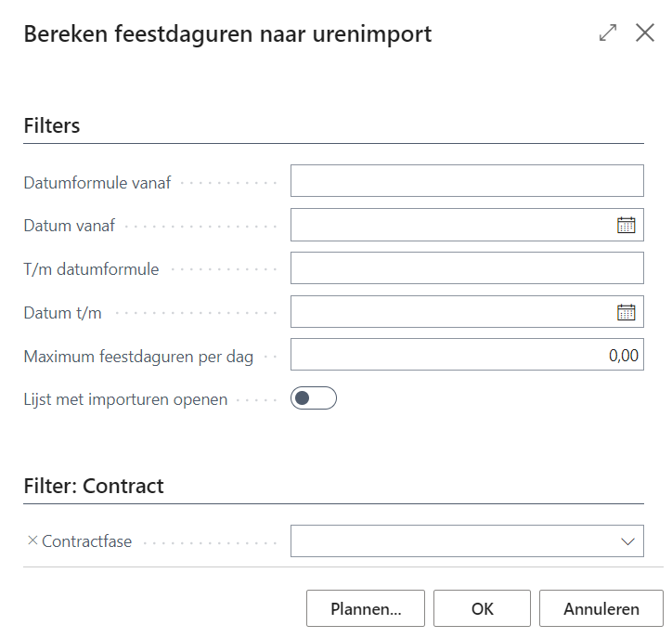Viewport: 672px width, 638px height.
Task: Click the Maximum feestdaguren per dag label
Action: (x=138, y=357)
